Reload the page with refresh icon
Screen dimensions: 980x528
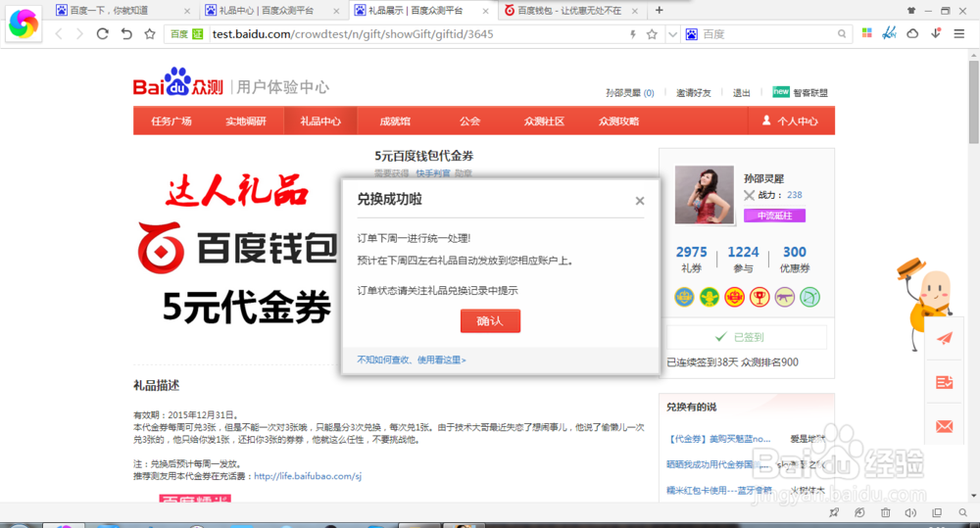coord(103,33)
